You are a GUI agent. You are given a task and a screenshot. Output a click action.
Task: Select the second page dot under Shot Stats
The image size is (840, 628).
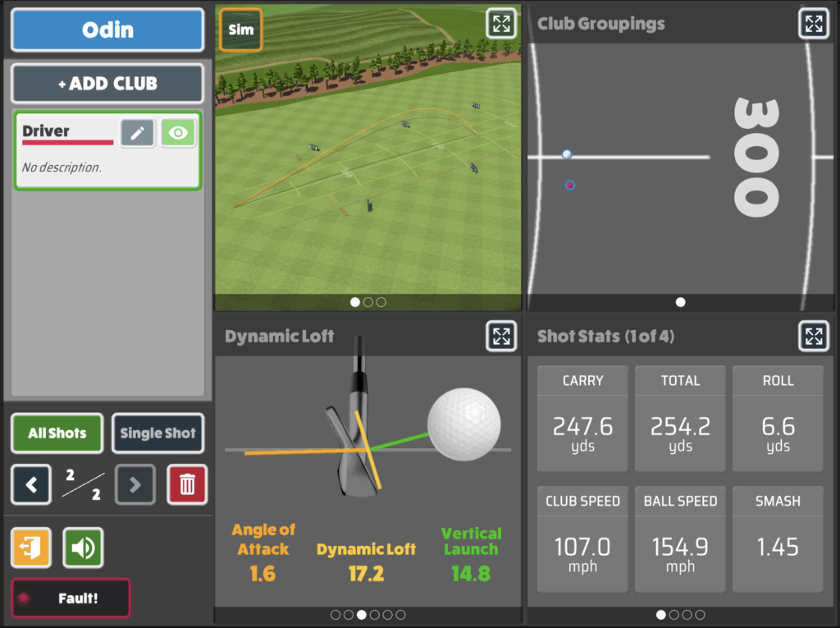[674, 613]
